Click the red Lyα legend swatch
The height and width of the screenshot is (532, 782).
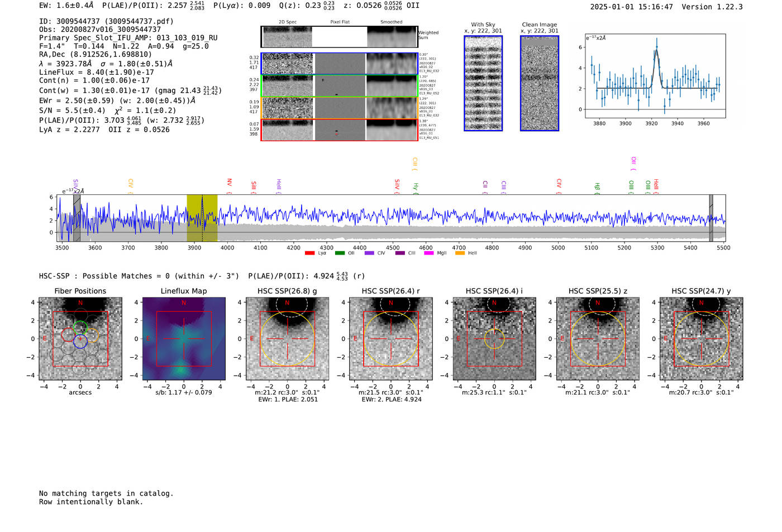(309, 253)
